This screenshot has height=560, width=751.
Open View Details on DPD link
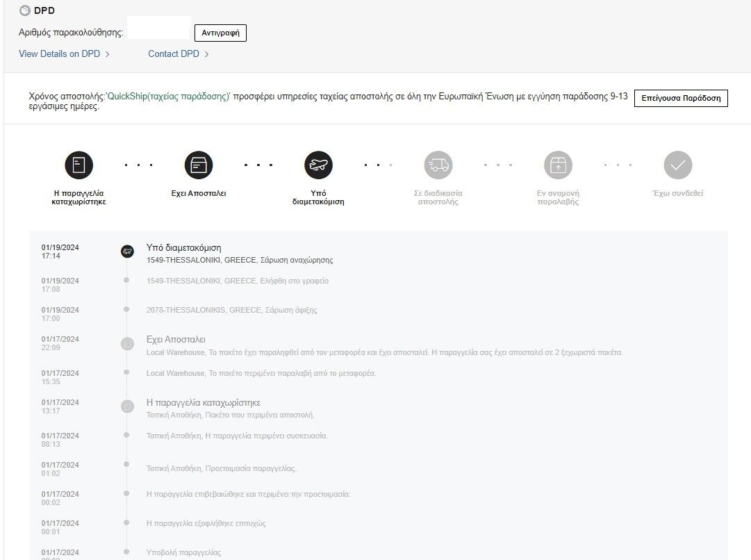pos(59,53)
